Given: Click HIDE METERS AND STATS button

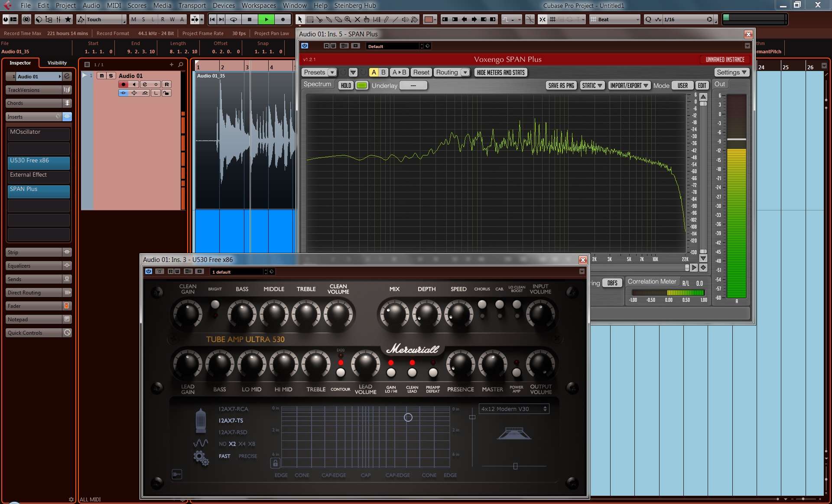Looking at the screenshot, I should 500,73.
